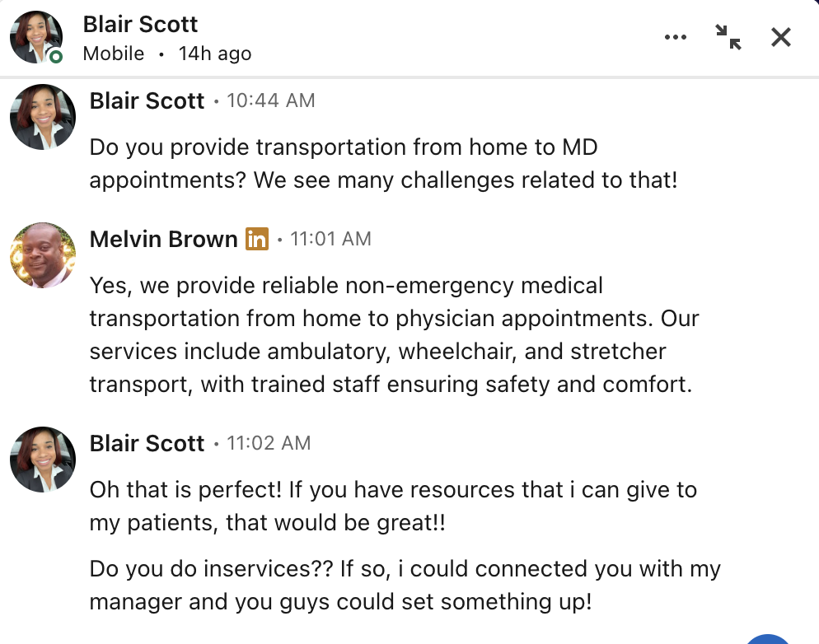This screenshot has width=819, height=644.
Task: Open Blair Scott's profile from the header name
Action: [140, 25]
